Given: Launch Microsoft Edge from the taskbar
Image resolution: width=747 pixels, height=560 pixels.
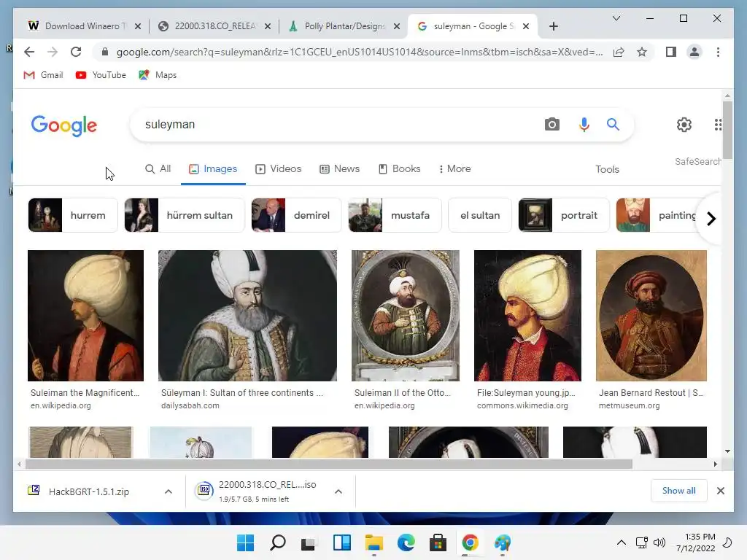Looking at the screenshot, I should click(406, 542).
